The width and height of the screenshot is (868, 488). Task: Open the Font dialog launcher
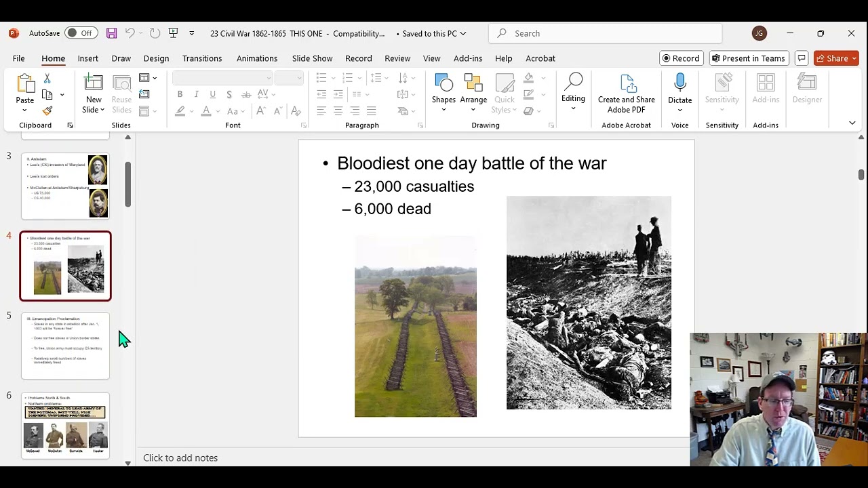click(303, 125)
